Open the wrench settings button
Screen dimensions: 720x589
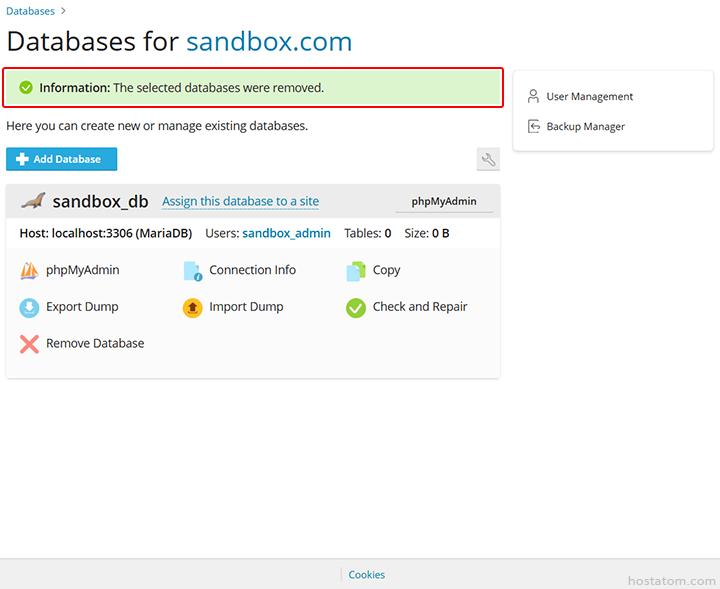(488, 159)
